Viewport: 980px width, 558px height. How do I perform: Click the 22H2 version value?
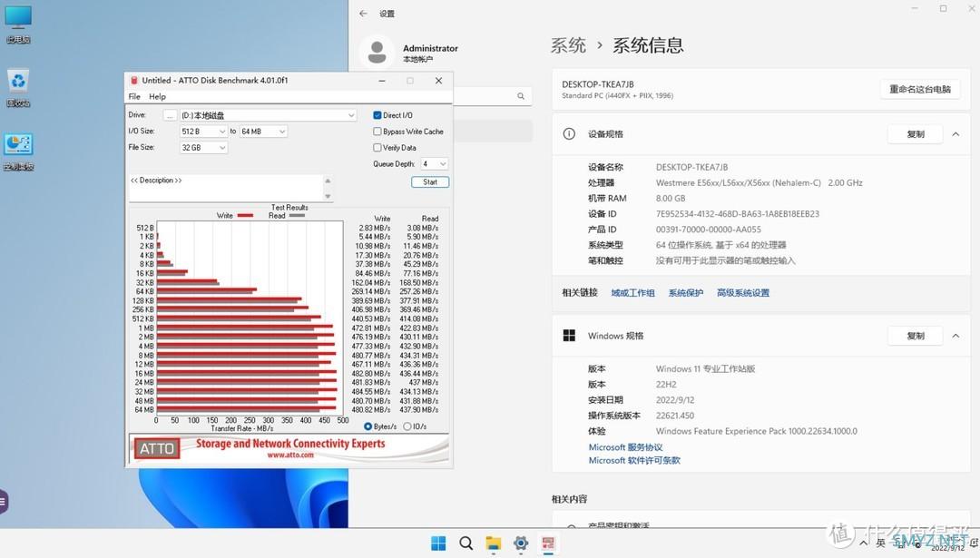(666, 385)
